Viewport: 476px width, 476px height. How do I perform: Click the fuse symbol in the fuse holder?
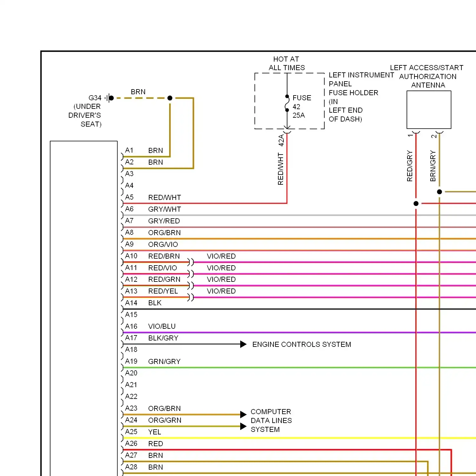(287, 103)
